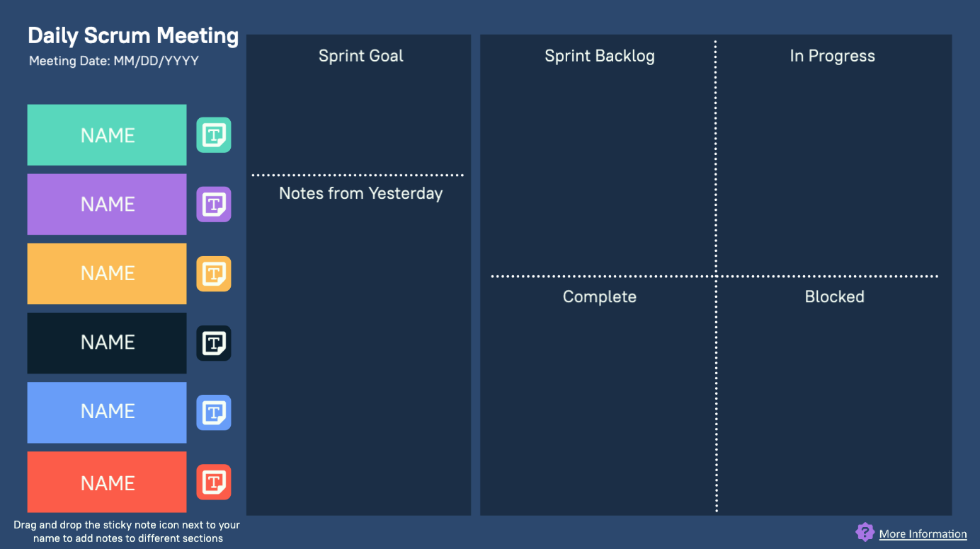Select the purple NAME card
Screen dimensions: 980x549
click(x=107, y=204)
